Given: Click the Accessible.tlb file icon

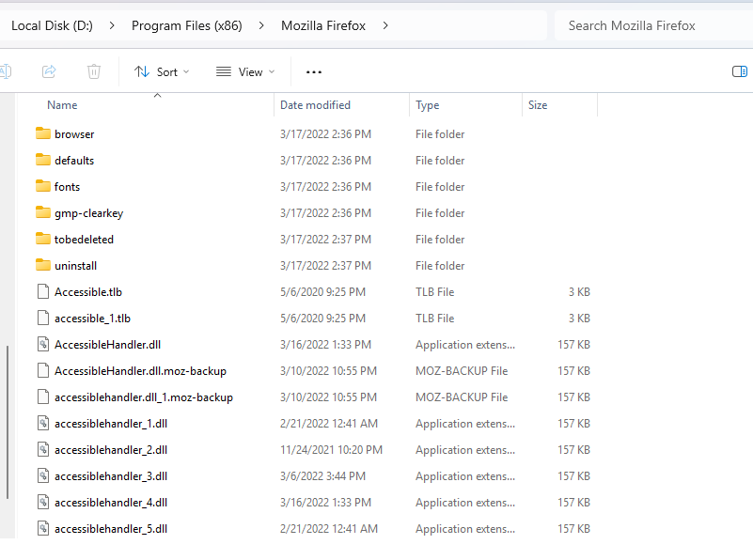Looking at the screenshot, I should pyautogui.click(x=43, y=292).
